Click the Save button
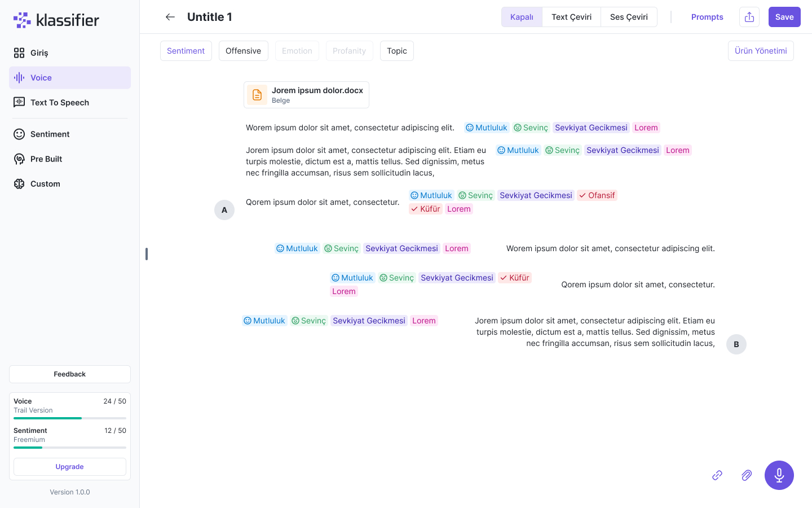Screen dimensions: 812x508 click(784, 17)
